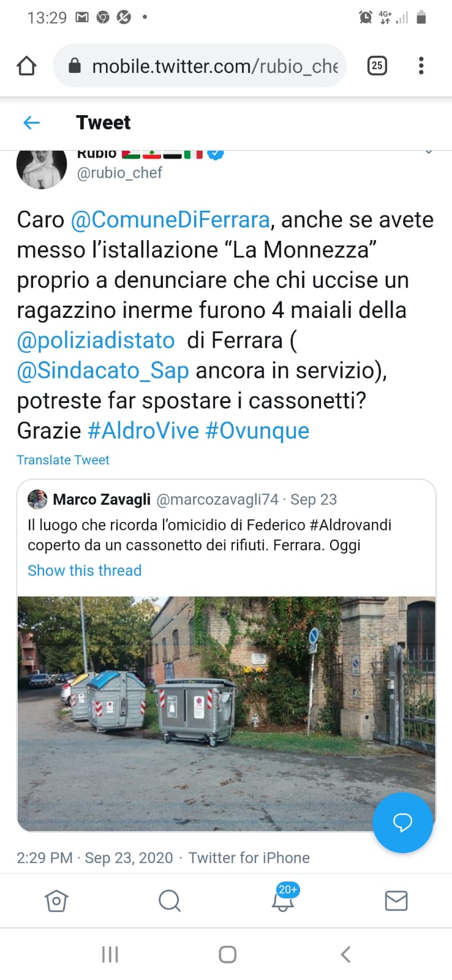The width and height of the screenshot is (452, 980).
Task: Open the browser tab switcher showing 25
Action: [377, 66]
